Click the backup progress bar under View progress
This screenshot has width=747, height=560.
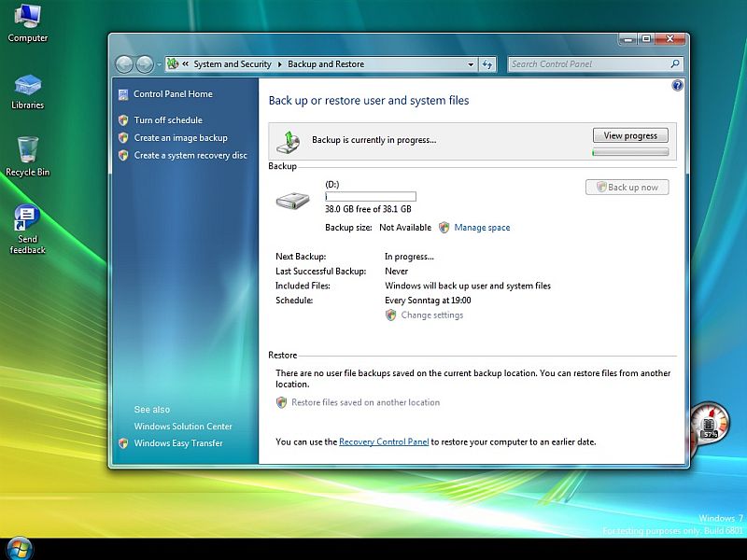[630, 152]
